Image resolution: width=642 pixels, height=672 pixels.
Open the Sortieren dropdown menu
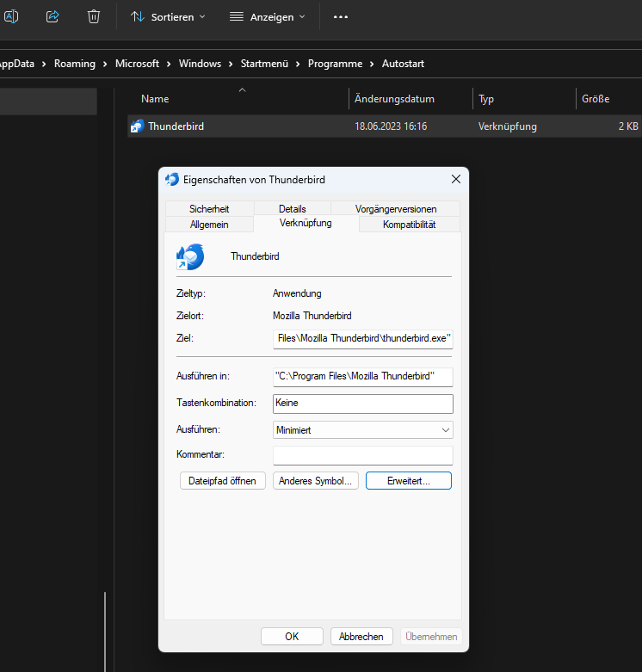(x=168, y=17)
